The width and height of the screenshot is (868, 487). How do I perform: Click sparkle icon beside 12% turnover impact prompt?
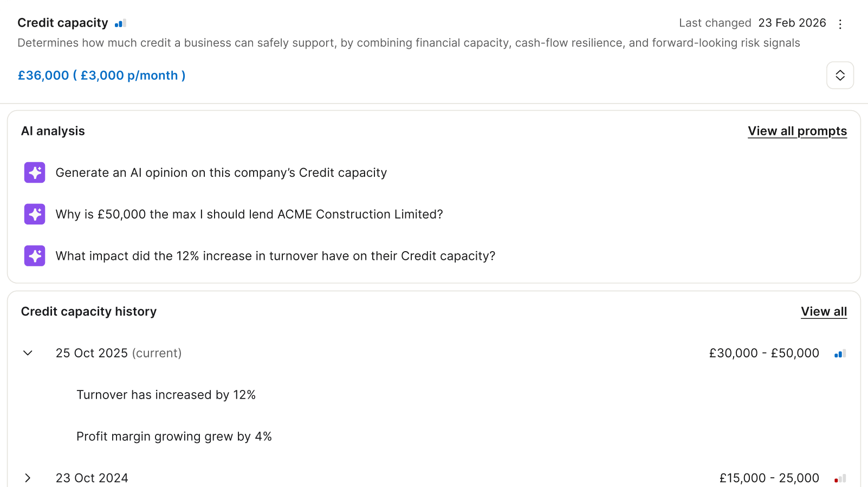(35, 256)
